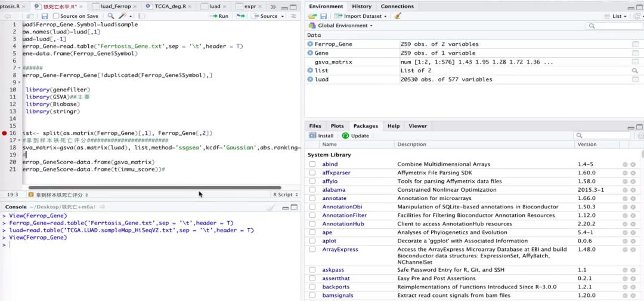Switch to the History tab
The image size is (644, 301).
point(361,6)
